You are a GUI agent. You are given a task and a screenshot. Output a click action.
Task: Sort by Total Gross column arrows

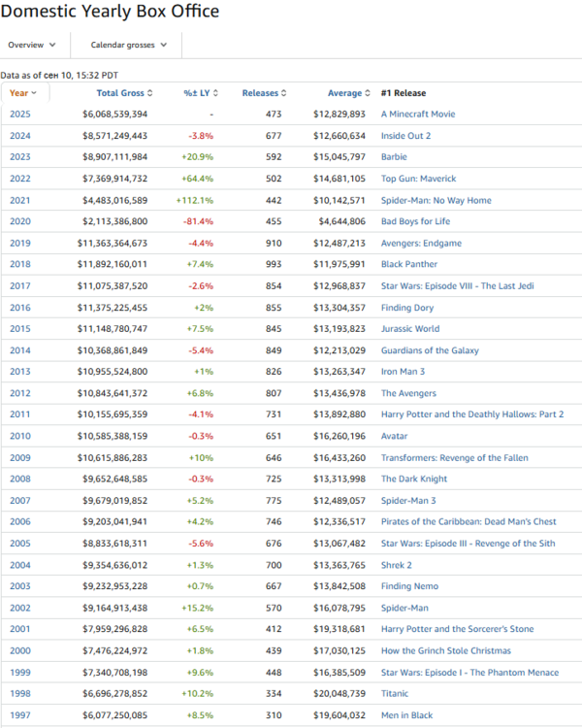point(150,93)
